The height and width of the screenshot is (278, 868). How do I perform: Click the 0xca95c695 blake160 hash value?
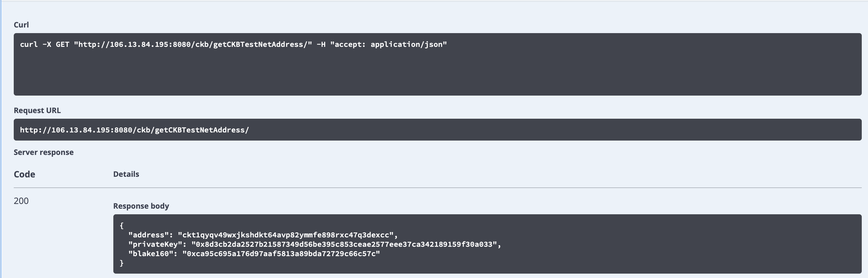click(x=281, y=254)
